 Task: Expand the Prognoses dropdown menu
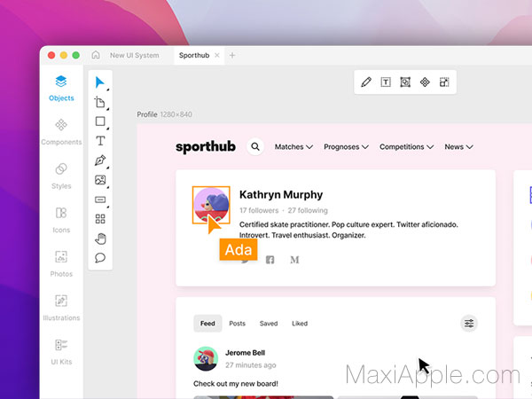pyautogui.click(x=346, y=147)
